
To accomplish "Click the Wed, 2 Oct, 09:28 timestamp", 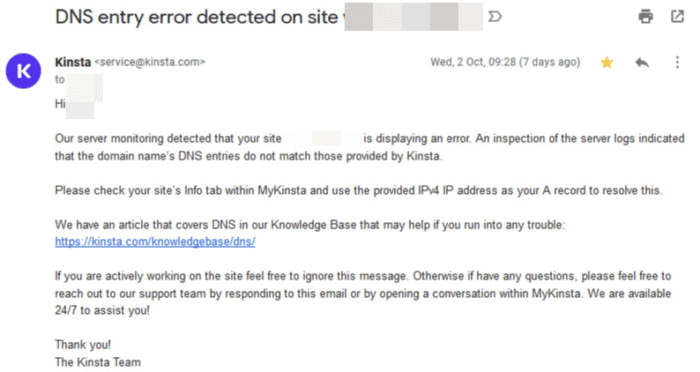I will 505,62.
